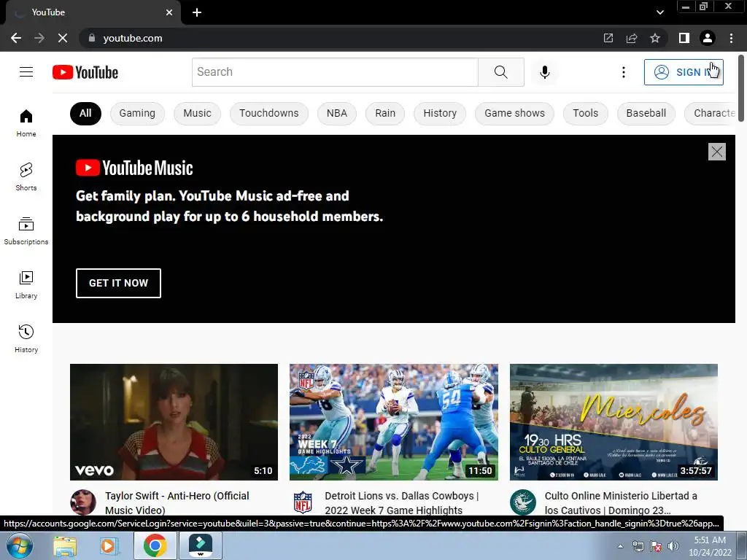The width and height of the screenshot is (747, 560).
Task: Click the browser forward arrow
Action: pos(39,38)
